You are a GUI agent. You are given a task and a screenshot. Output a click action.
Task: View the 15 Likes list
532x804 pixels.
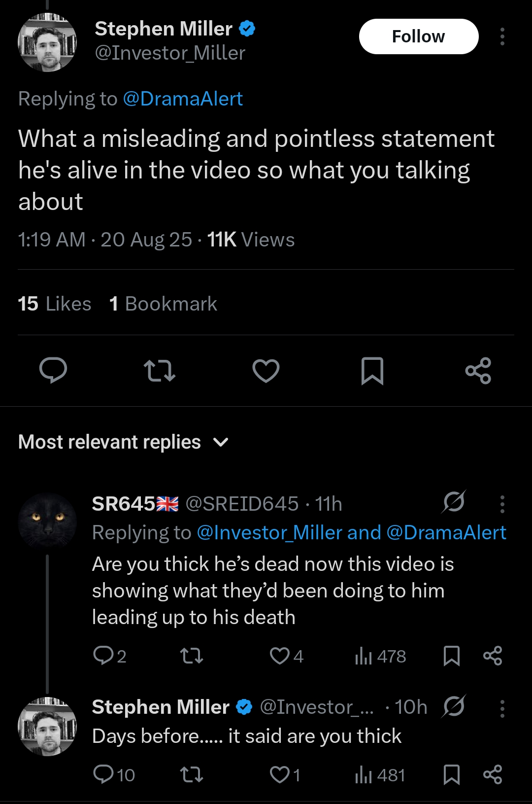pyautogui.click(x=55, y=304)
